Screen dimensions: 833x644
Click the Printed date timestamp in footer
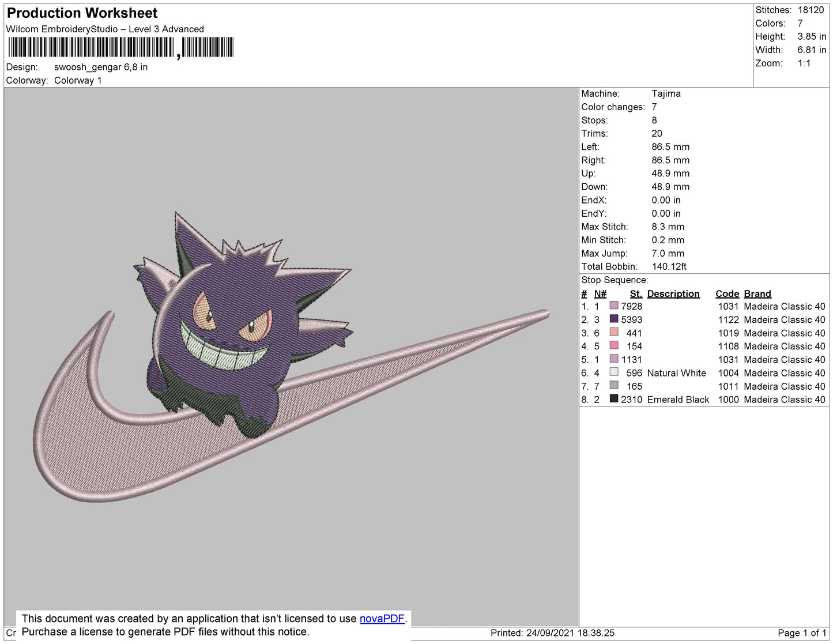pos(552,633)
